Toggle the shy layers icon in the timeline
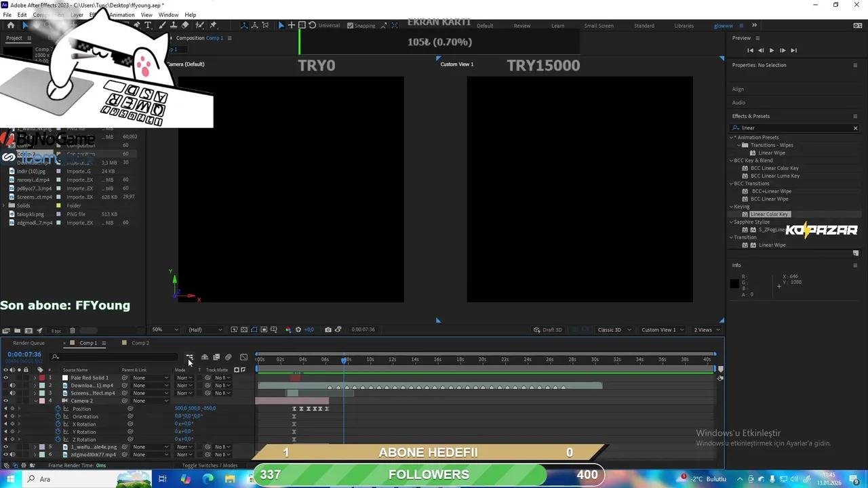868x488 pixels. tap(205, 357)
